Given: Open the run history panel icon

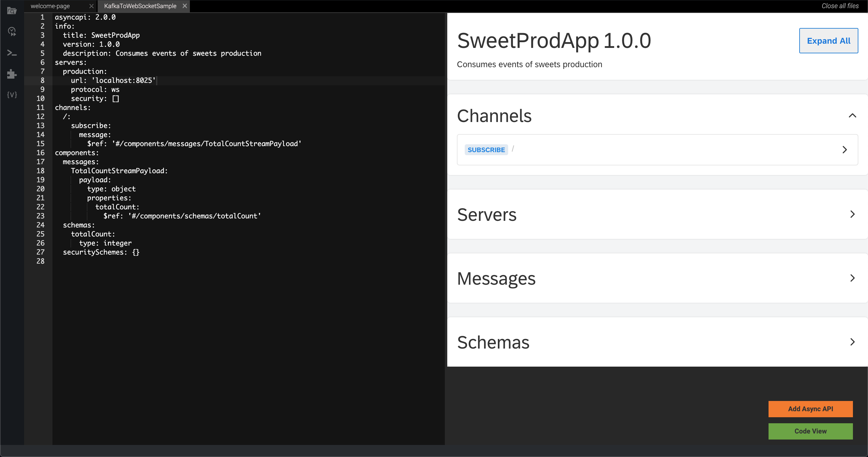Looking at the screenshot, I should pos(12,31).
